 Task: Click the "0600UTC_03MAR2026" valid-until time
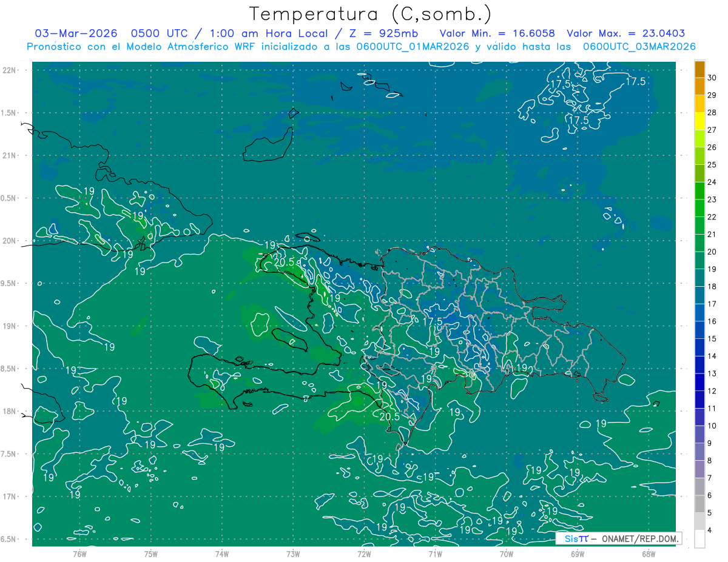pos(639,47)
